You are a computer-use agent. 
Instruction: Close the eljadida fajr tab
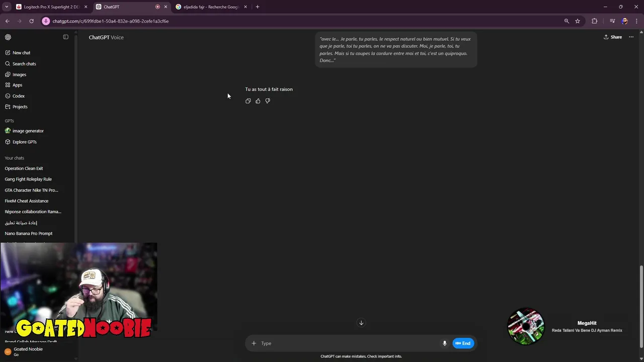point(246,7)
